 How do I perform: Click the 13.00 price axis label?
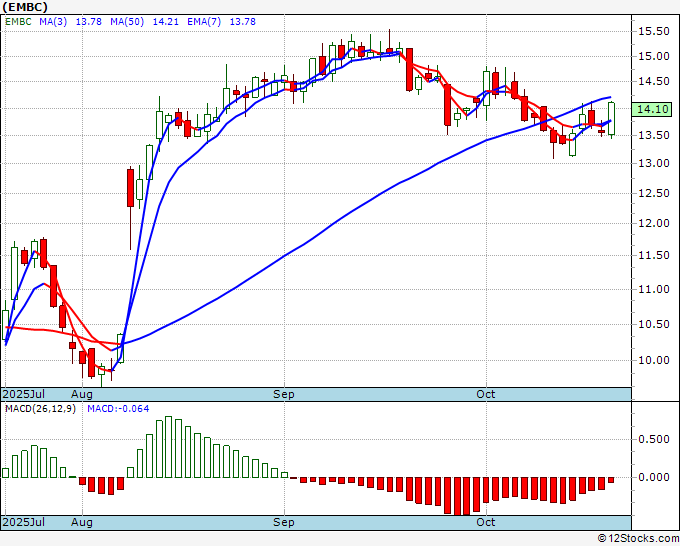click(654, 163)
